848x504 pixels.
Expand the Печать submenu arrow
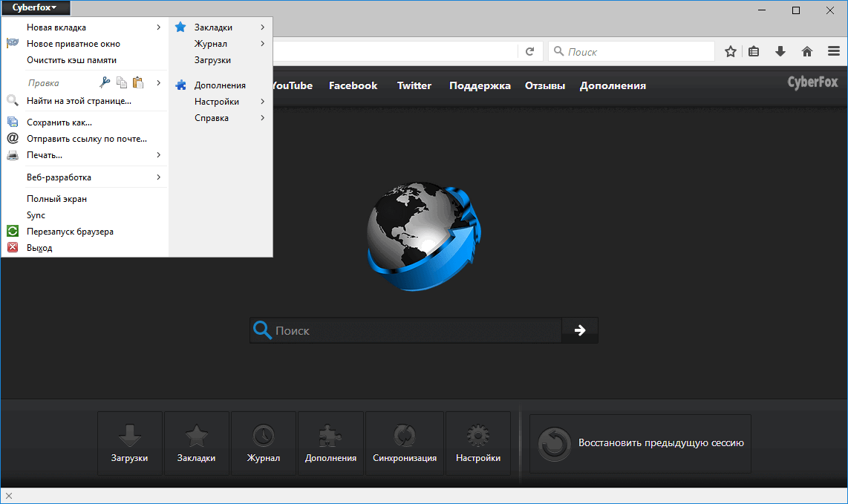158,154
